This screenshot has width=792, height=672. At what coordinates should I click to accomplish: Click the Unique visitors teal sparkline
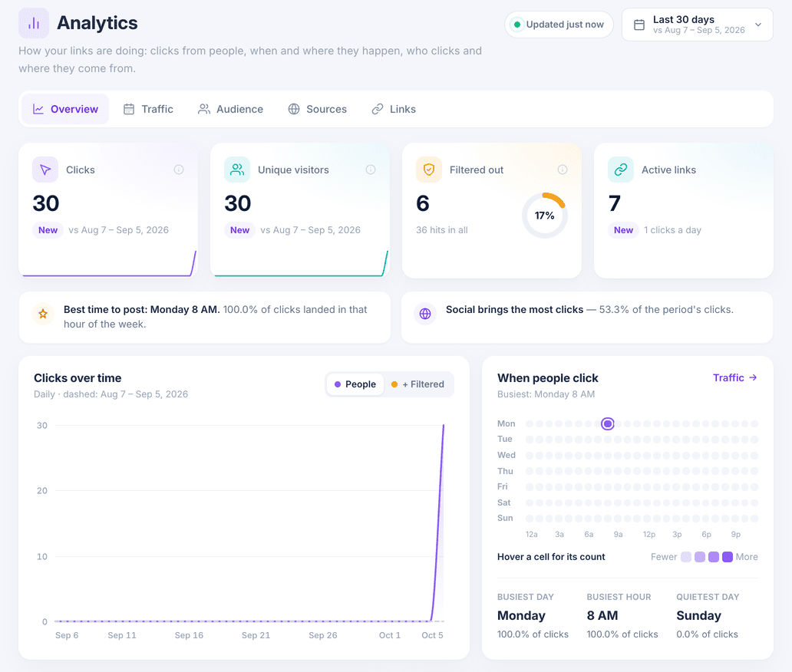301,264
